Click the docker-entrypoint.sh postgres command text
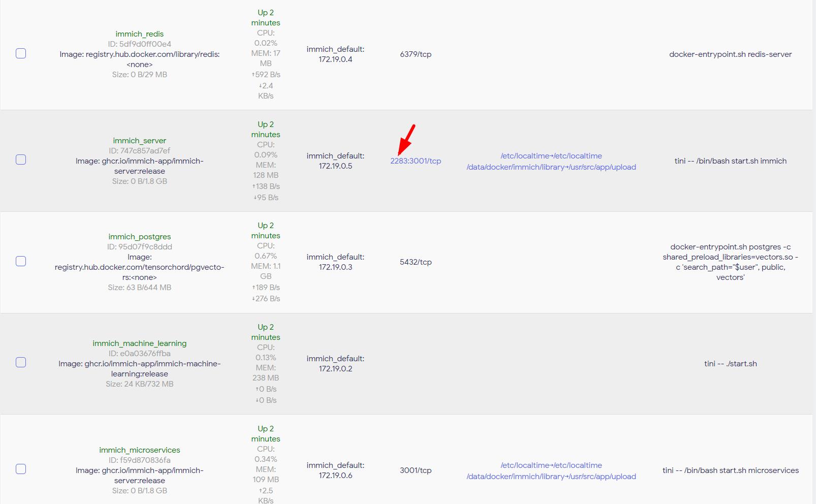 click(x=730, y=262)
